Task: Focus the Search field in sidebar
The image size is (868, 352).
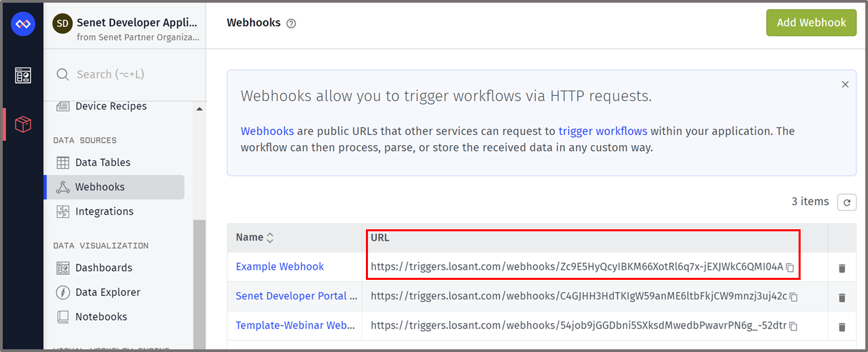Action: tap(125, 74)
